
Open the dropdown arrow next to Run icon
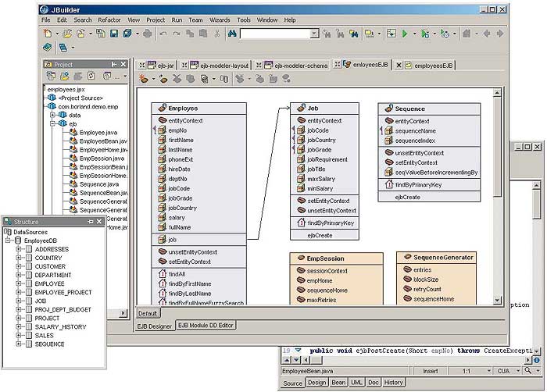pos(414,34)
